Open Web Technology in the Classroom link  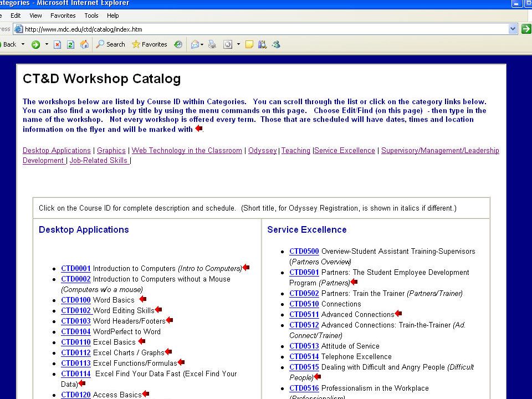click(x=187, y=150)
